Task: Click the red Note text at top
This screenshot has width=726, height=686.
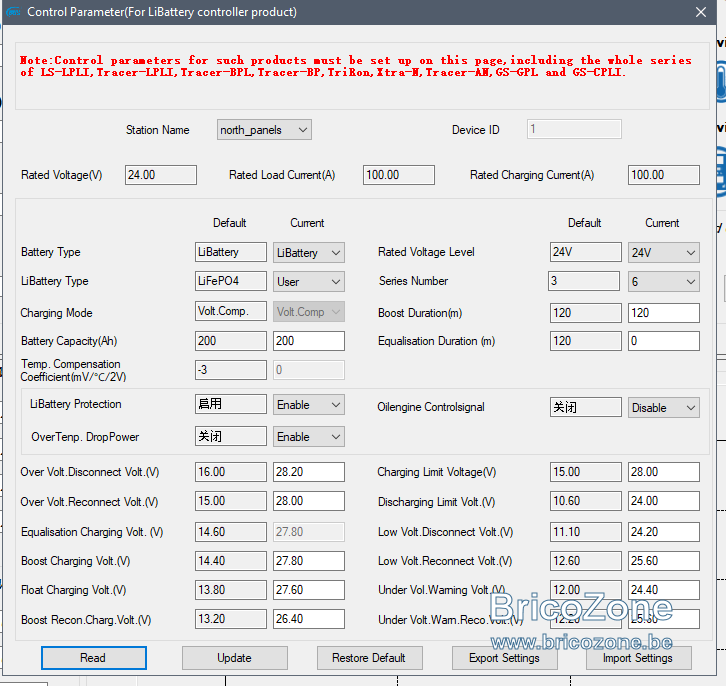Action: click(x=356, y=66)
